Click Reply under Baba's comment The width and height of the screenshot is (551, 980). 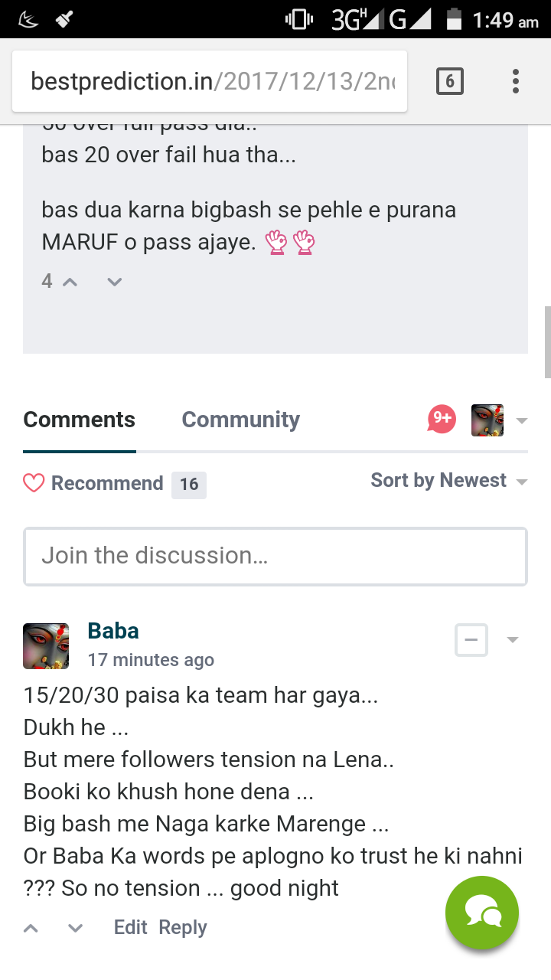click(x=183, y=927)
